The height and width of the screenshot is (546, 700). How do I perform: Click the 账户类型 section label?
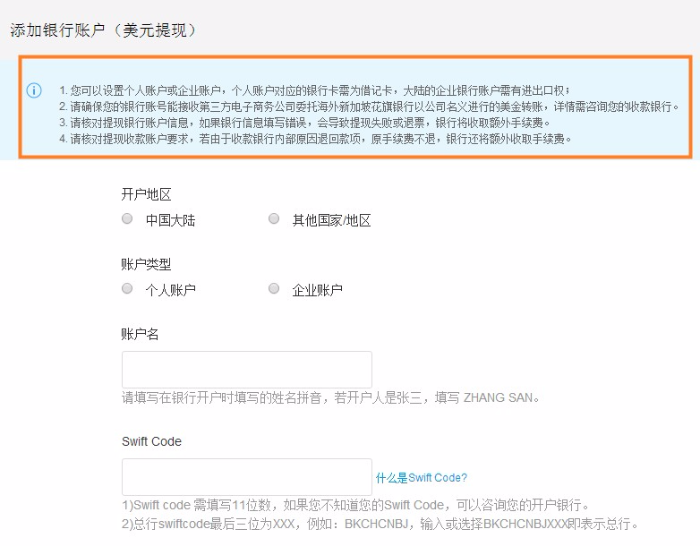click(x=146, y=264)
